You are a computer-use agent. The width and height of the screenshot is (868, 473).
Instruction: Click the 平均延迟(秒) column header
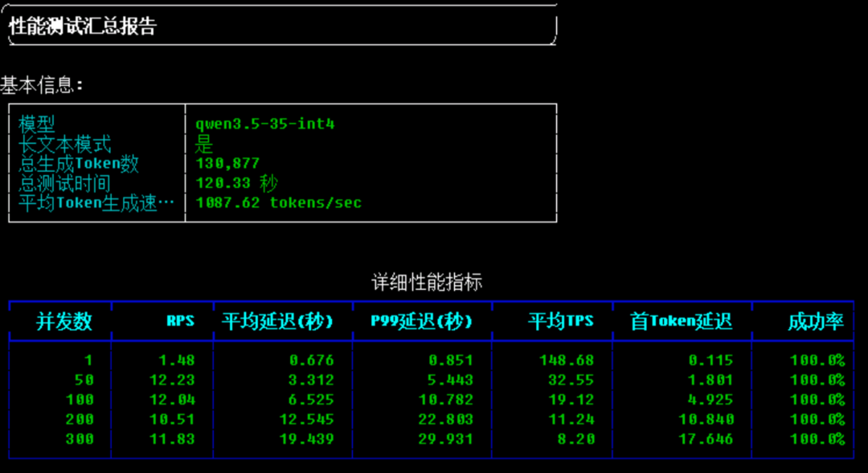click(x=277, y=321)
